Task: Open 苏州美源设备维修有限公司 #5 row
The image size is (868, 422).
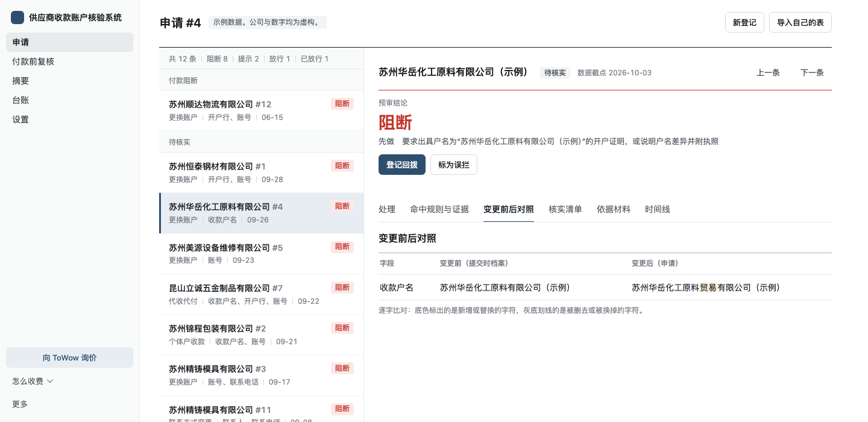Action: (x=262, y=254)
